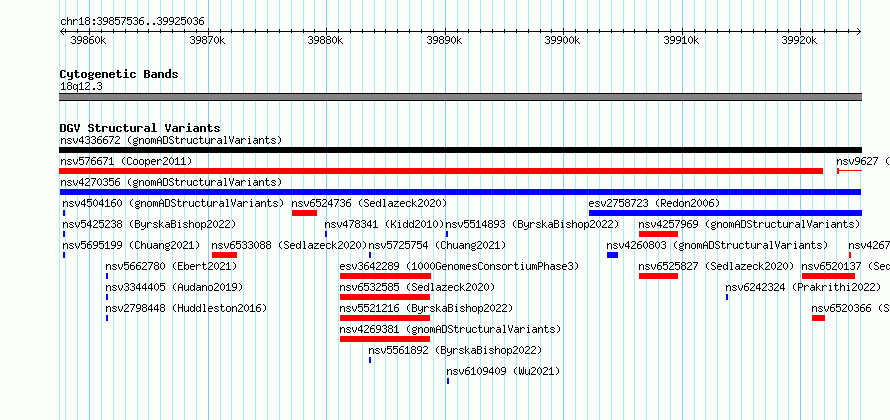Click the nsv6525827 red variant bar

658,276
